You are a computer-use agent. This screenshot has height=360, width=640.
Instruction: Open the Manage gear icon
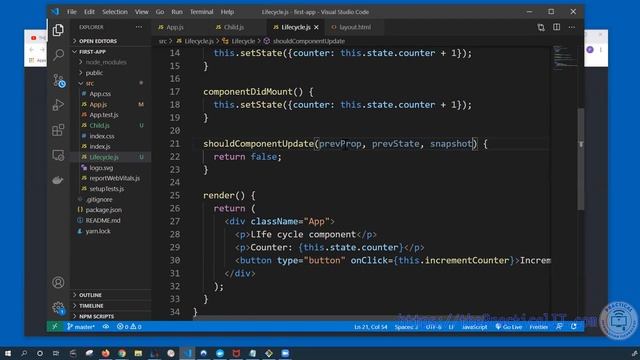point(58,307)
